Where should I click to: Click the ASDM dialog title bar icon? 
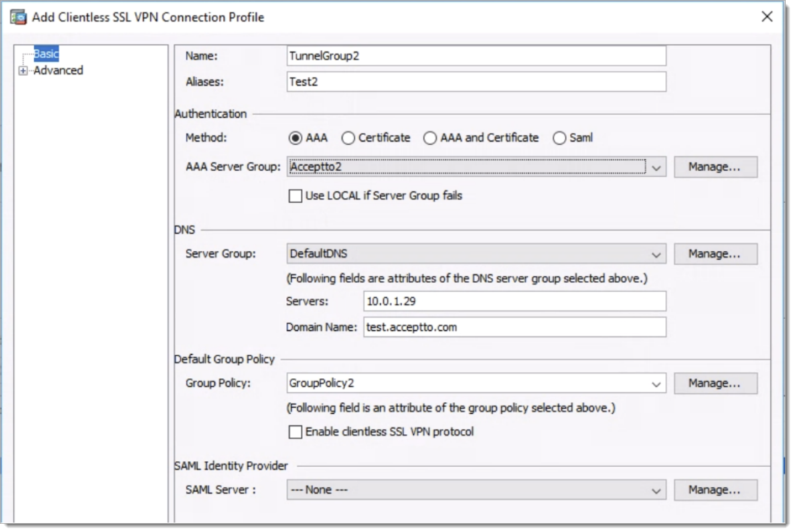[x=18, y=17]
